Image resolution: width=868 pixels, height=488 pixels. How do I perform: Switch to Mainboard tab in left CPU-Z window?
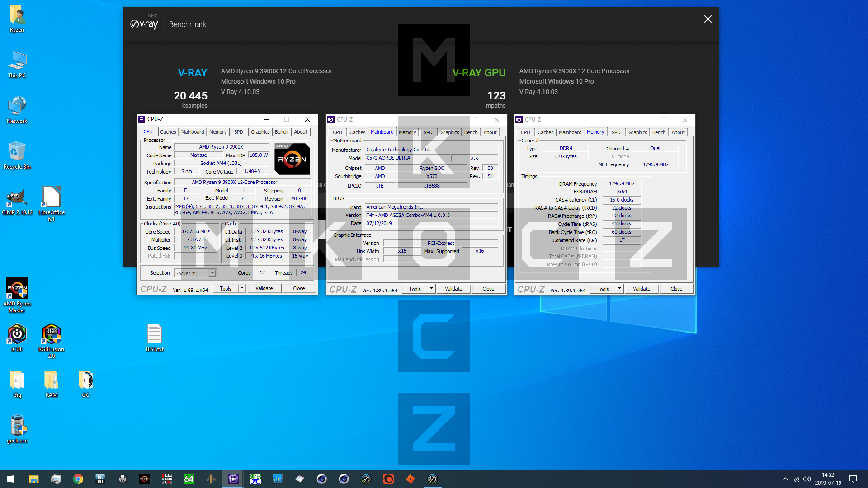click(193, 132)
